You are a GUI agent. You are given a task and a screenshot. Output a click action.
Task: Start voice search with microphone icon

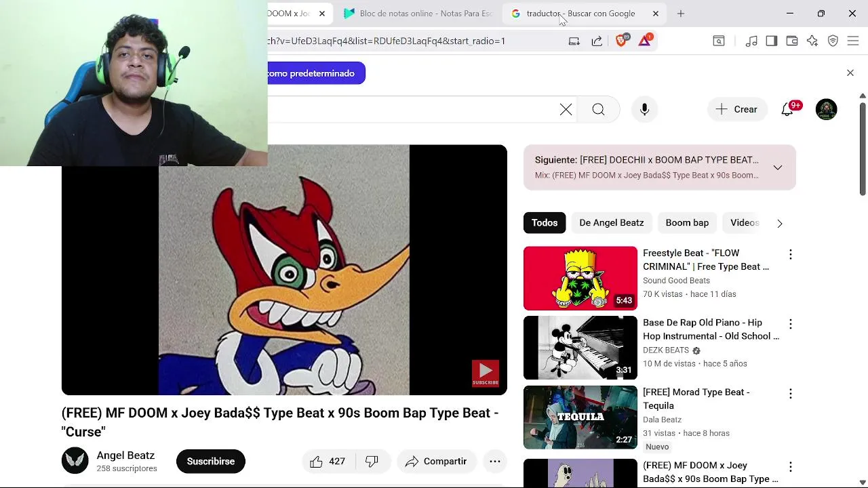(644, 109)
